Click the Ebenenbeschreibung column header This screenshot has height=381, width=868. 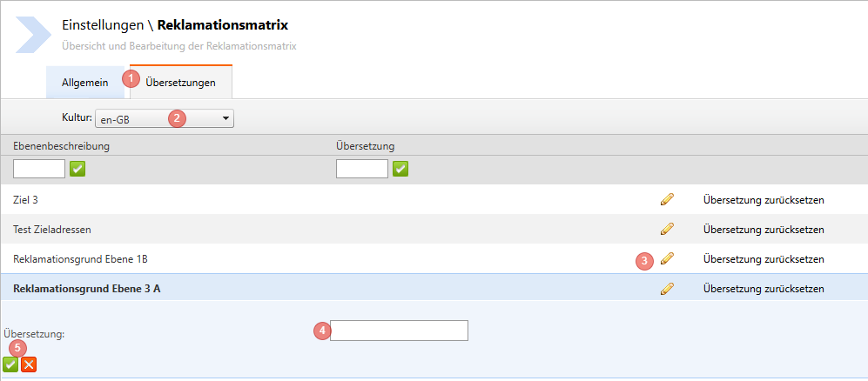coord(61,146)
